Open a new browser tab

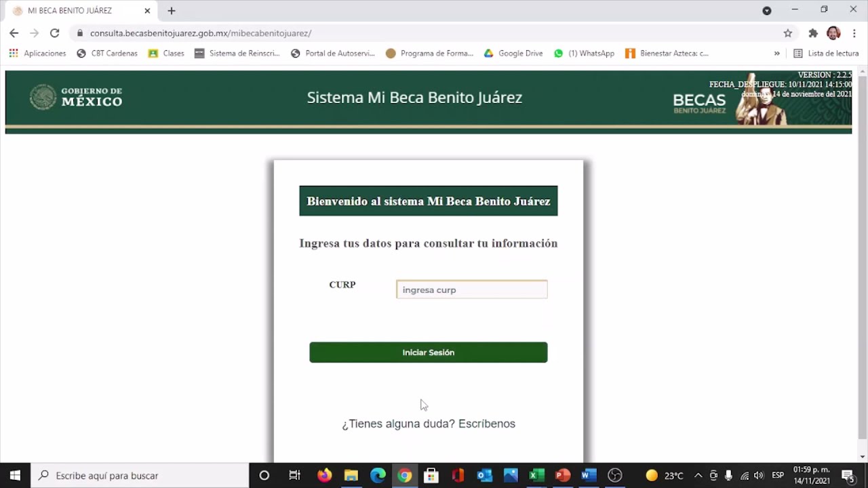pos(172,11)
